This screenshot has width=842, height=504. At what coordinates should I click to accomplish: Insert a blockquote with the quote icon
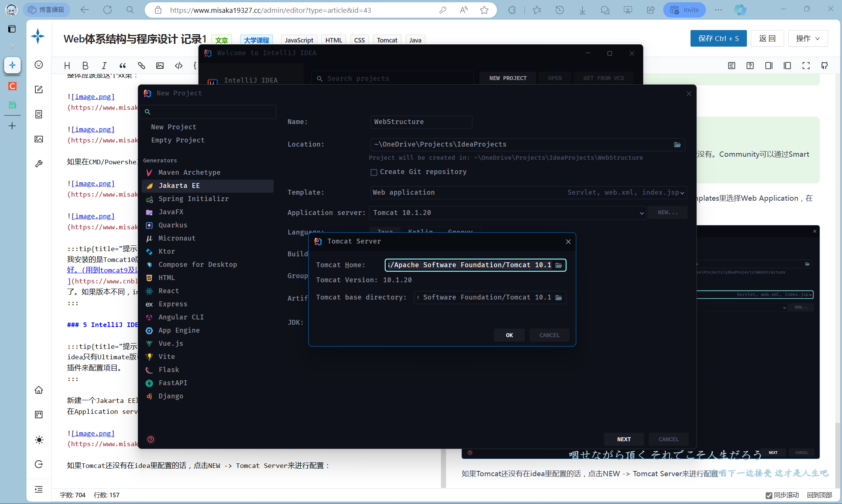[x=123, y=66]
